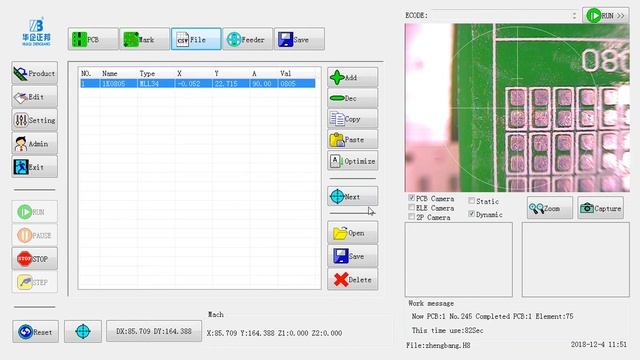Click the Capture camera button
Screen dimensions: 640x360
click(600, 208)
